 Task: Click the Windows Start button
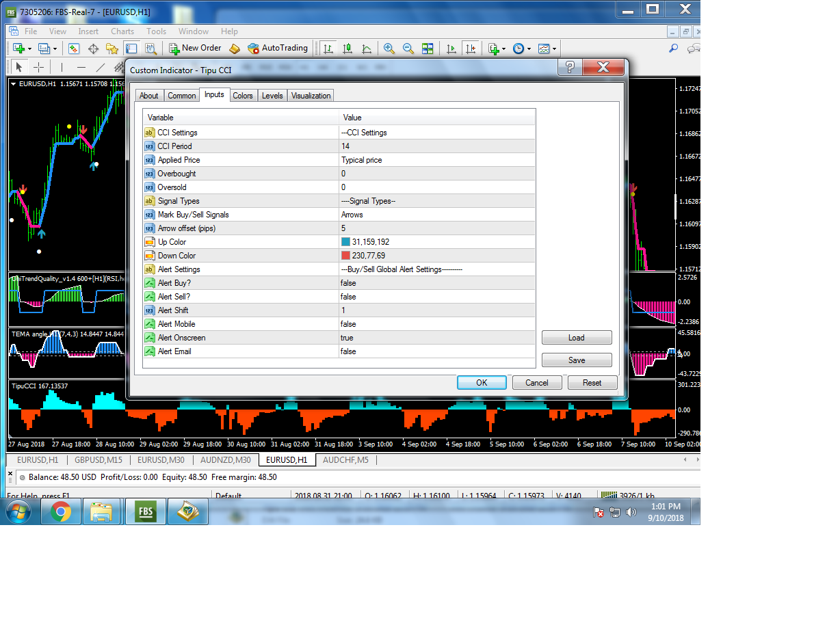(18, 511)
